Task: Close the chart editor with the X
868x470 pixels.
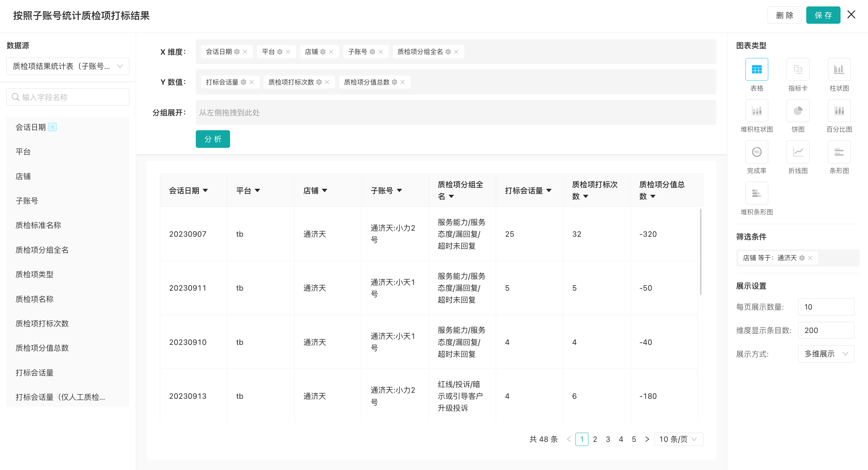Action: point(851,15)
